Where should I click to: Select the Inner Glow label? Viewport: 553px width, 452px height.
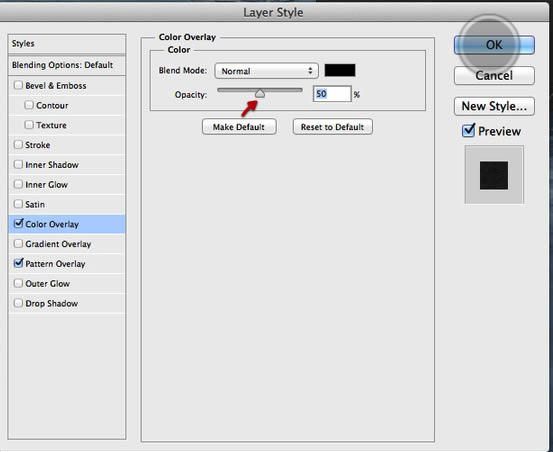point(47,184)
